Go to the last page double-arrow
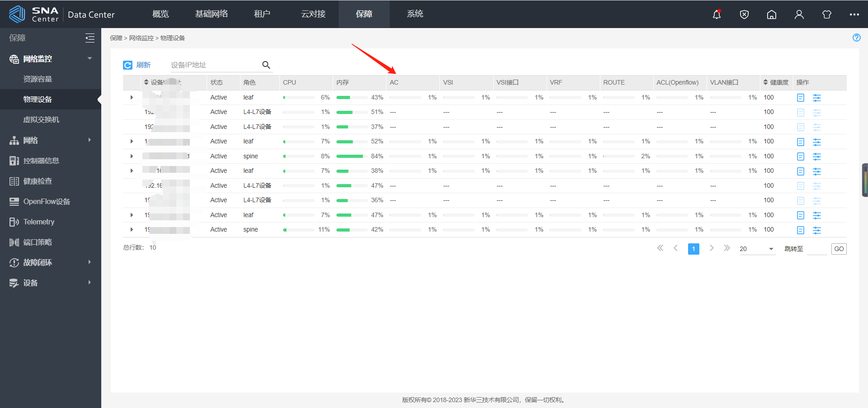This screenshot has width=868, height=408. pos(727,248)
